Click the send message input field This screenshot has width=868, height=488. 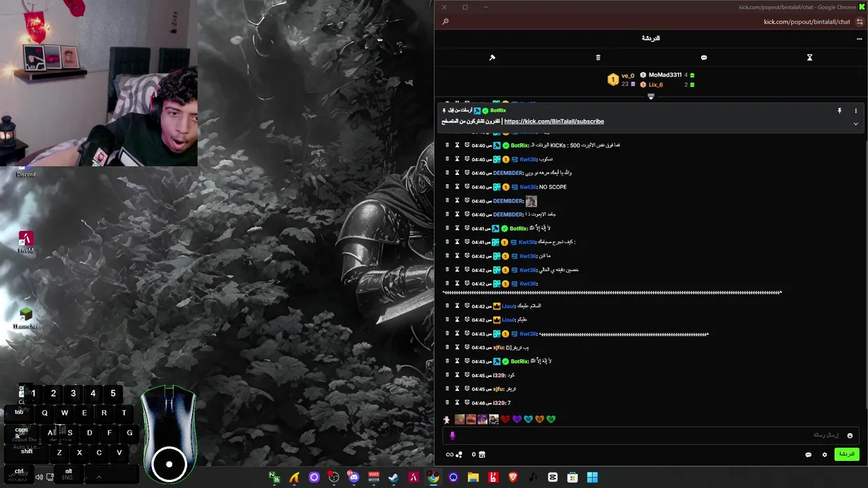651,435
